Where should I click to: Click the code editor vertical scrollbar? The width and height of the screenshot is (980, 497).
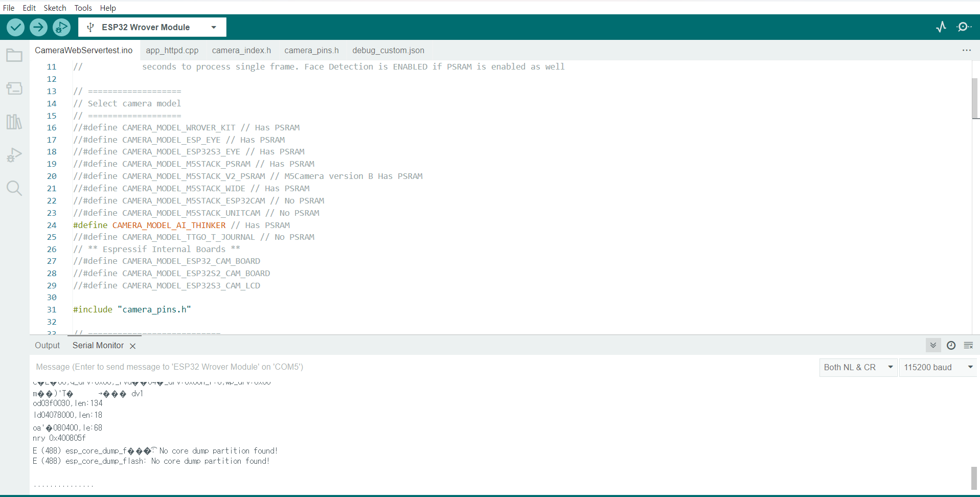coord(975,98)
